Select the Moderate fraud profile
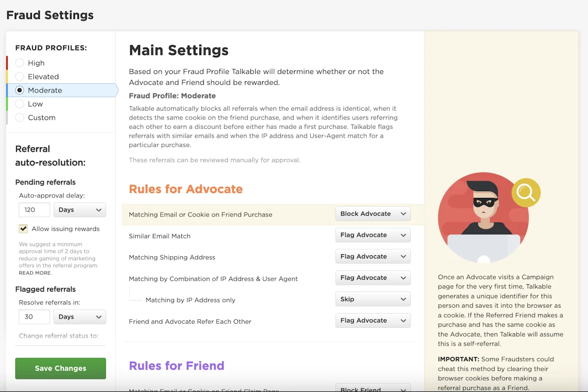Viewport: 588px width, 392px height. coord(20,90)
